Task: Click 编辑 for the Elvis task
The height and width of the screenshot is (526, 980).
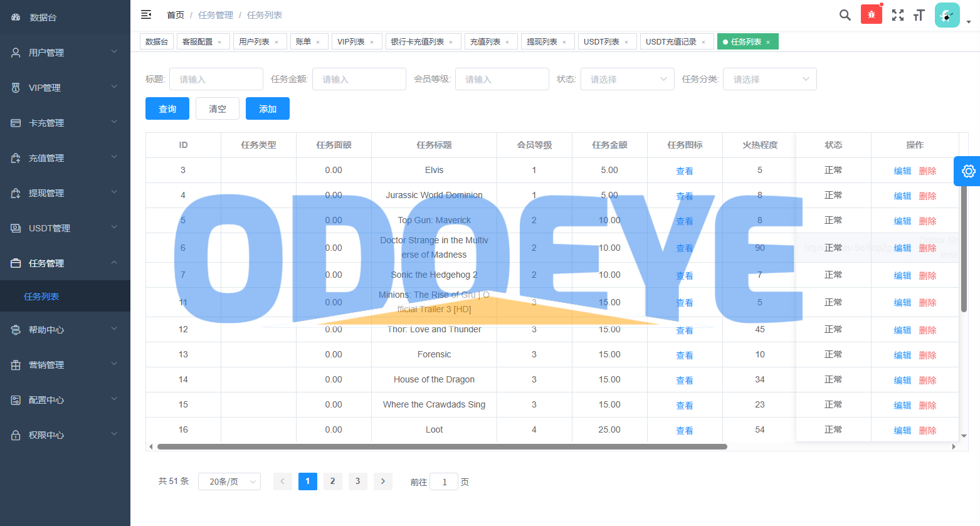Action: pyautogui.click(x=902, y=171)
